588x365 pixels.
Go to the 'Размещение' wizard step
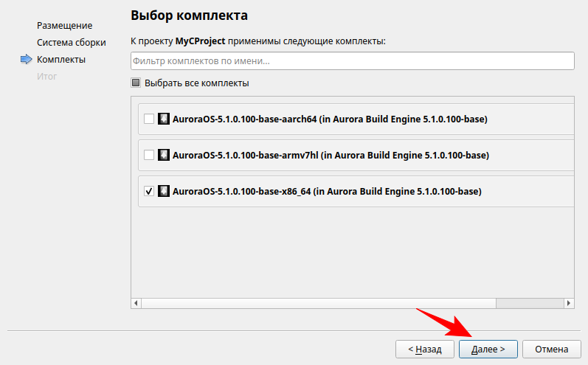pyautogui.click(x=65, y=26)
